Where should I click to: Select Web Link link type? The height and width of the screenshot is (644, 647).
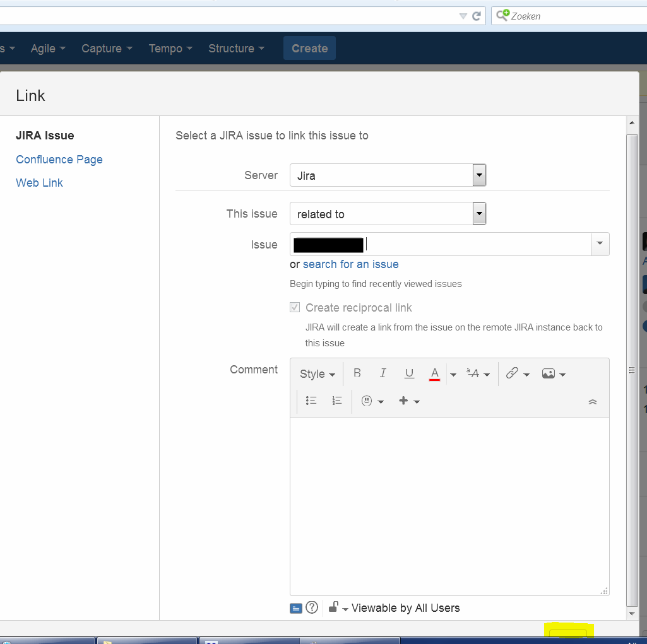[x=39, y=183]
